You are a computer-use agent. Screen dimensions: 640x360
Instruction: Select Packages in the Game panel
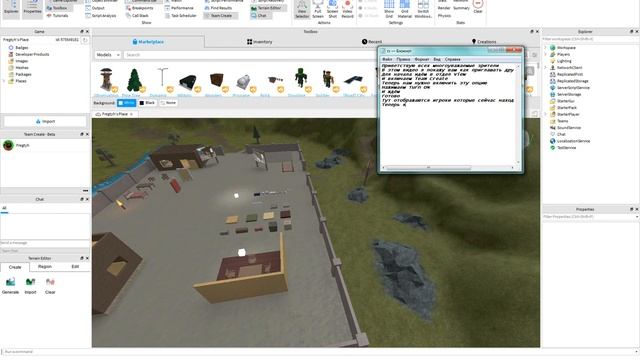pos(23,74)
